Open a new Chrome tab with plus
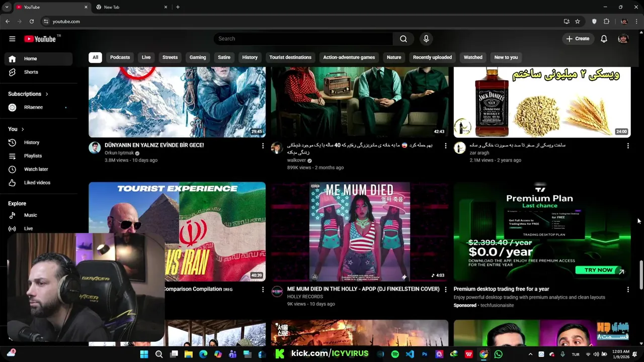This screenshot has height=362, width=644. click(178, 7)
